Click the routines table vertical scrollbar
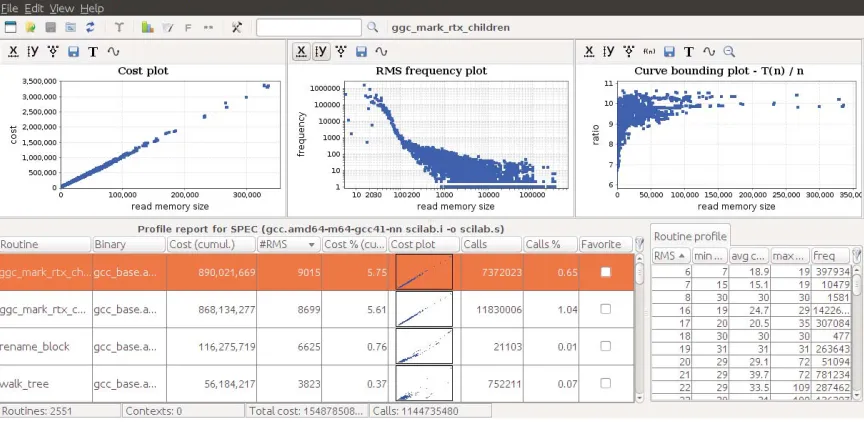 click(639, 328)
